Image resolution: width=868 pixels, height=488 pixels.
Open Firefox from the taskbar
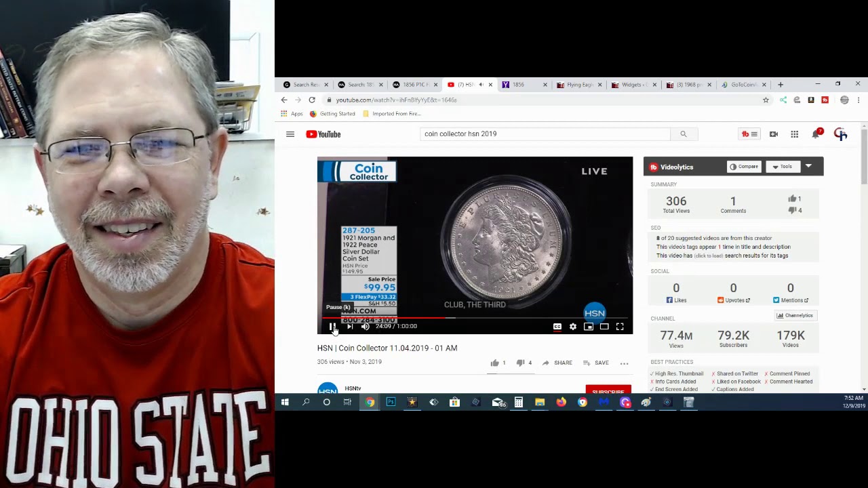coord(561,402)
